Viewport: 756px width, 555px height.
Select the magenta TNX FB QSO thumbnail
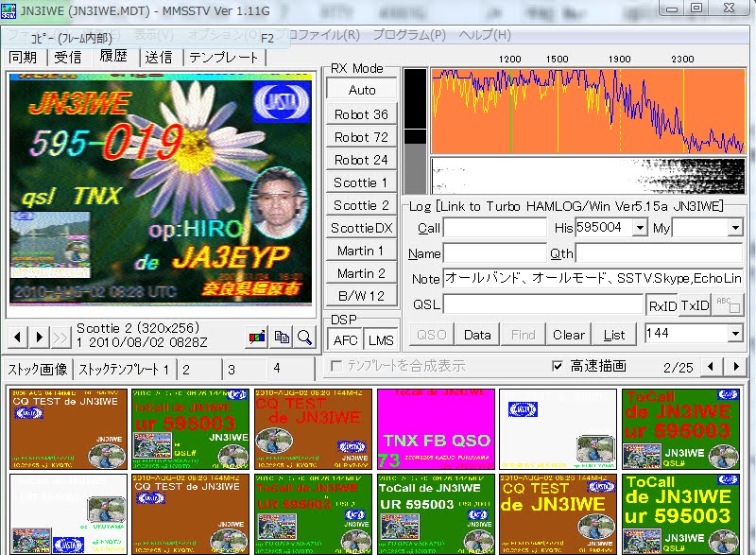[x=436, y=429]
